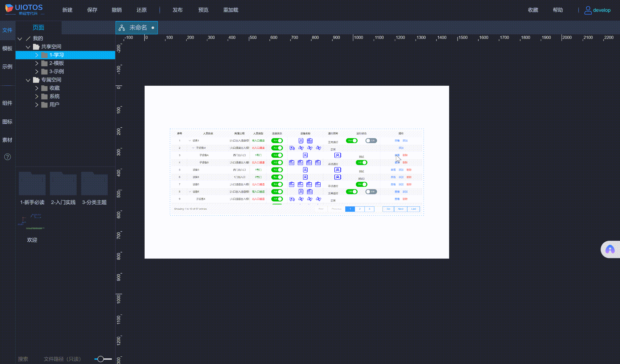The width and height of the screenshot is (620, 364).
Task: Click the UIOTOS logo
Action: (x=24, y=9)
